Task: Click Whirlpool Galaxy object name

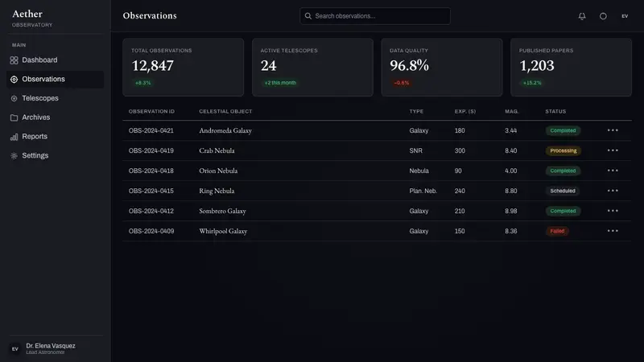Action: coord(223,231)
